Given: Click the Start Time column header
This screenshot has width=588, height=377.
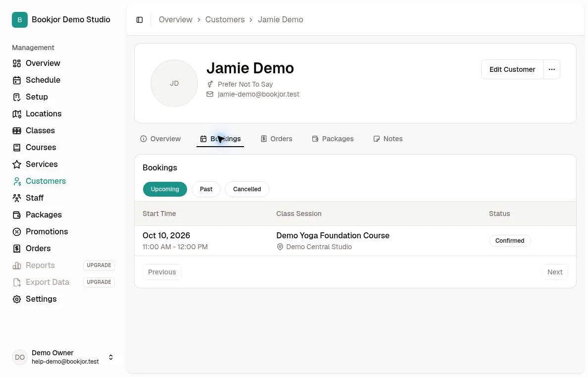Looking at the screenshot, I should tap(159, 214).
